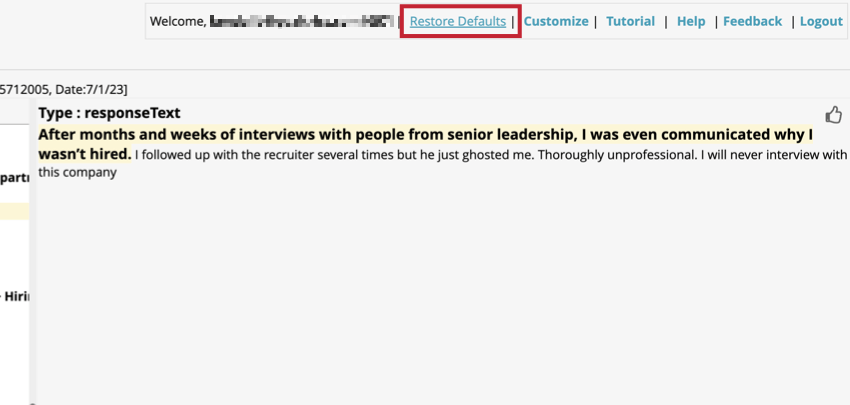Click the Restore Defaults link
This screenshot has height=405, width=850.
(458, 21)
